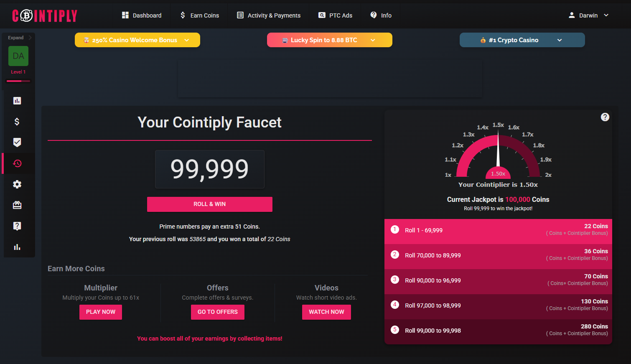Screen dimensions: 631x364
Task: Click the Casino Welcome Bonus banner emoji icon
Action: [87, 40]
